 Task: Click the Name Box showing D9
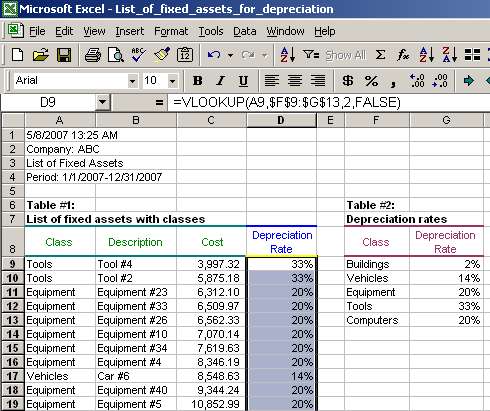(x=48, y=102)
